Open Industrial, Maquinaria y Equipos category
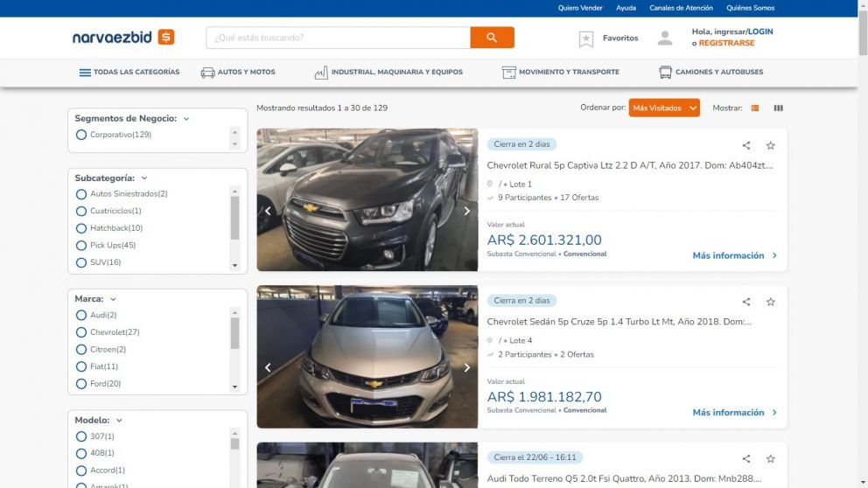The width and height of the screenshot is (868, 488). pos(388,73)
